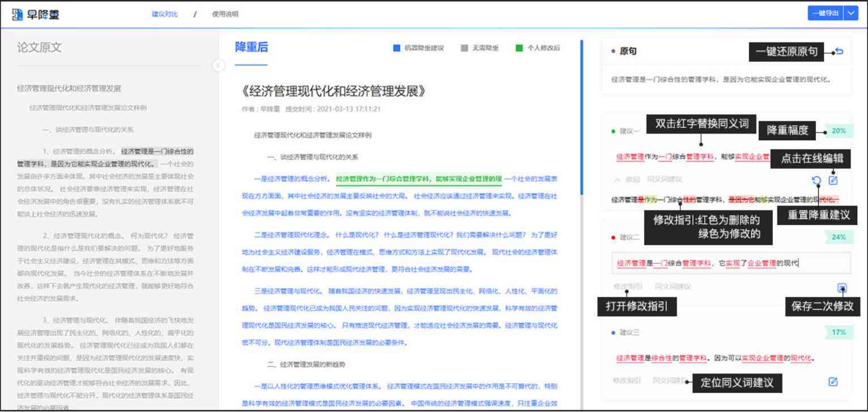Screen dimensions: 868x412
Task: Click sentence 三是经济管理与现代化。
Action: pyautogui.click(x=288, y=291)
